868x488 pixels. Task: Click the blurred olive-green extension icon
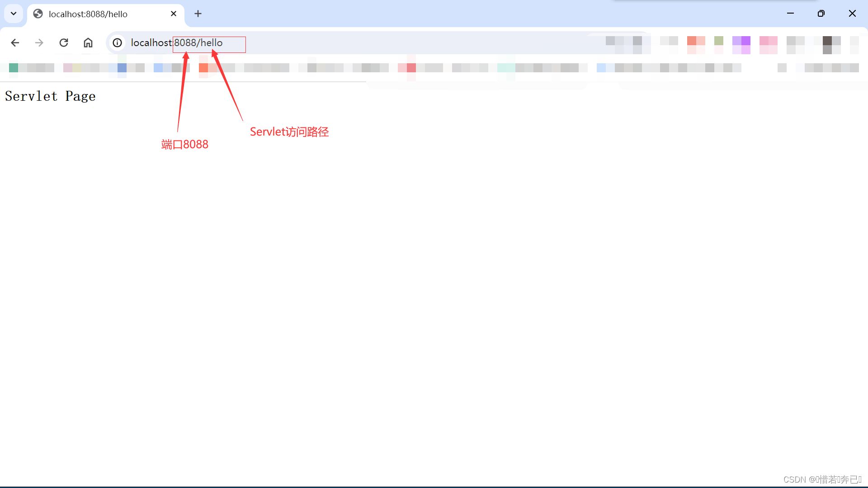[719, 42]
